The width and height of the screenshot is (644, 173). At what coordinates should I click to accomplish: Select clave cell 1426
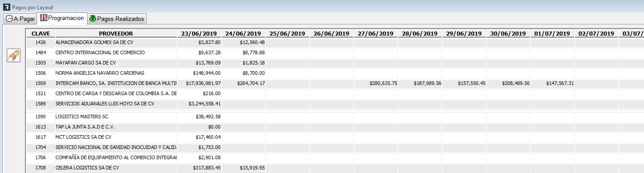[x=40, y=43]
